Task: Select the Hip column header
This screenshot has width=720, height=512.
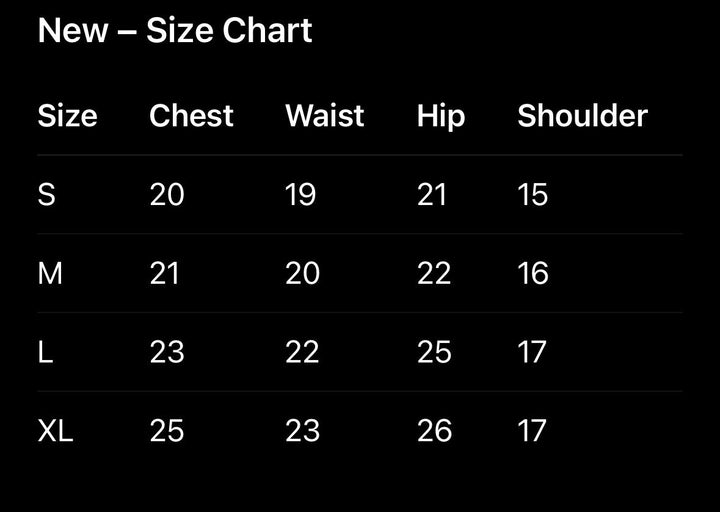Action: (441, 117)
